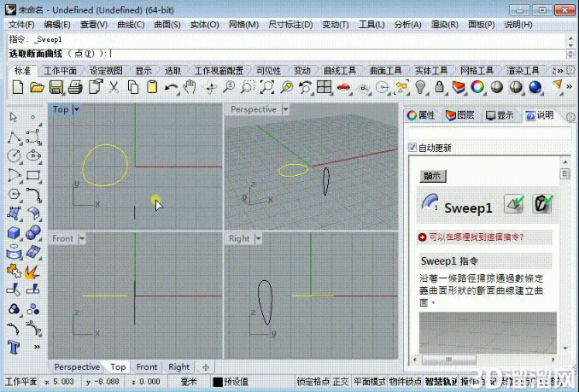The width and height of the screenshot is (579, 392).
Task: Click the black 预设值 layer color swatch
Action: coord(218,382)
